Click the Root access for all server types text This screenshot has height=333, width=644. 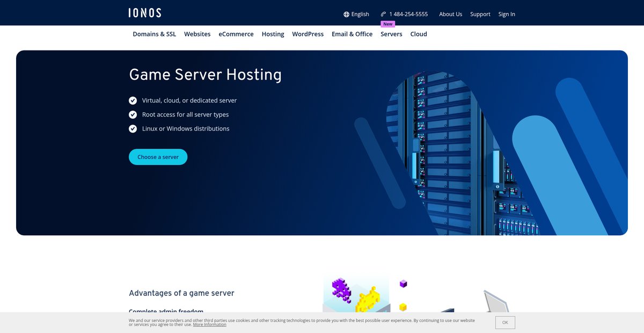tap(185, 114)
